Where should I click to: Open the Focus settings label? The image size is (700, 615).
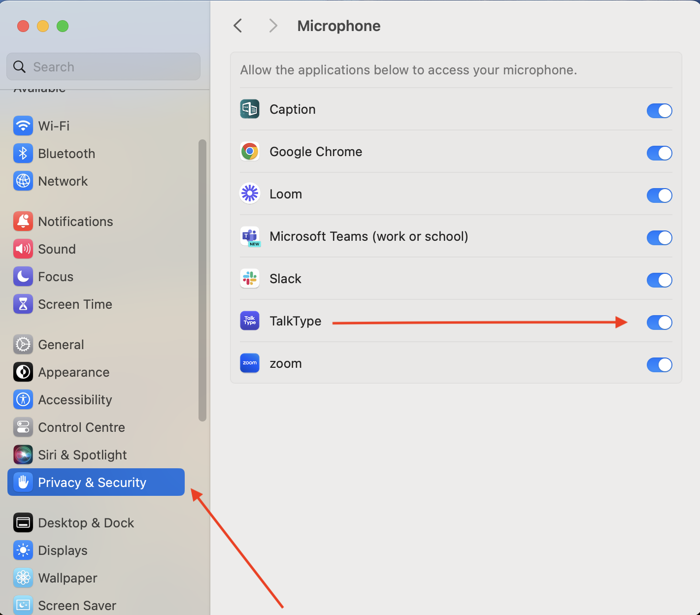point(56,277)
